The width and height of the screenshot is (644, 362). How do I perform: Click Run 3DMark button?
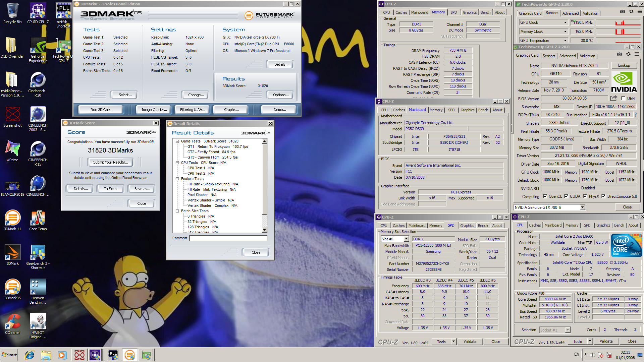coord(100,110)
